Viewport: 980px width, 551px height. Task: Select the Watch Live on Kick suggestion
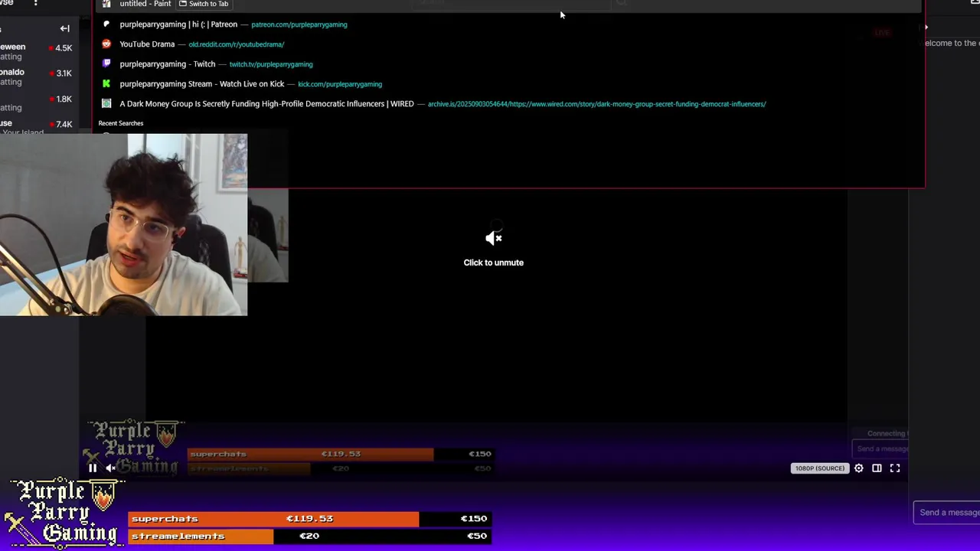click(x=509, y=84)
